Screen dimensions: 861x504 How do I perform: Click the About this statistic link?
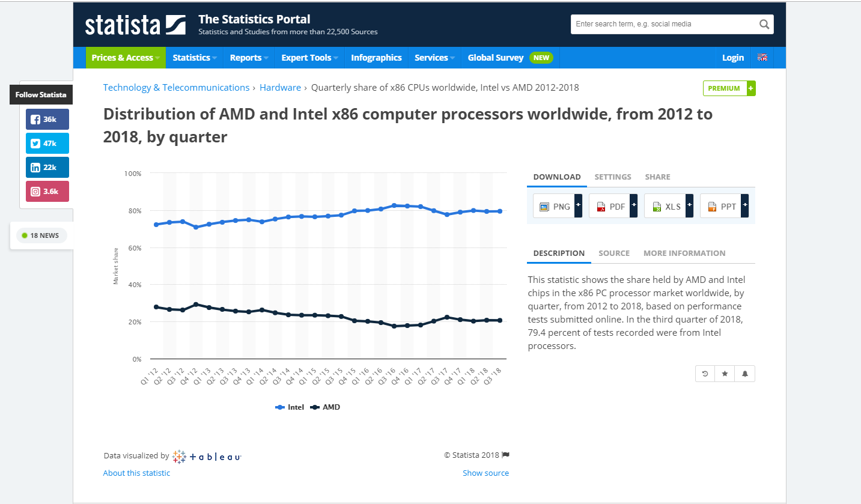coord(136,473)
